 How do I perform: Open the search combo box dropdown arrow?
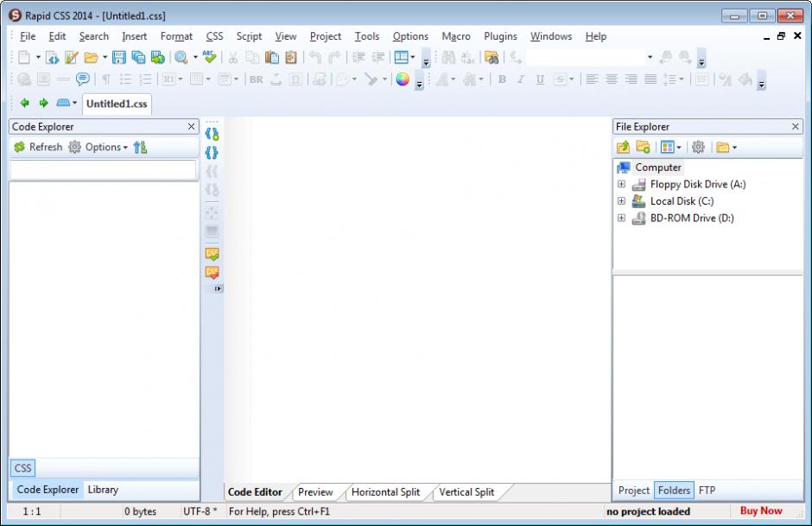[x=650, y=57]
